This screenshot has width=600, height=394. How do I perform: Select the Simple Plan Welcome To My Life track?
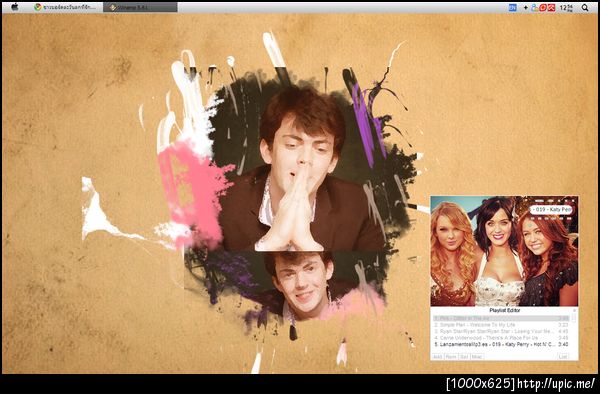click(501, 325)
